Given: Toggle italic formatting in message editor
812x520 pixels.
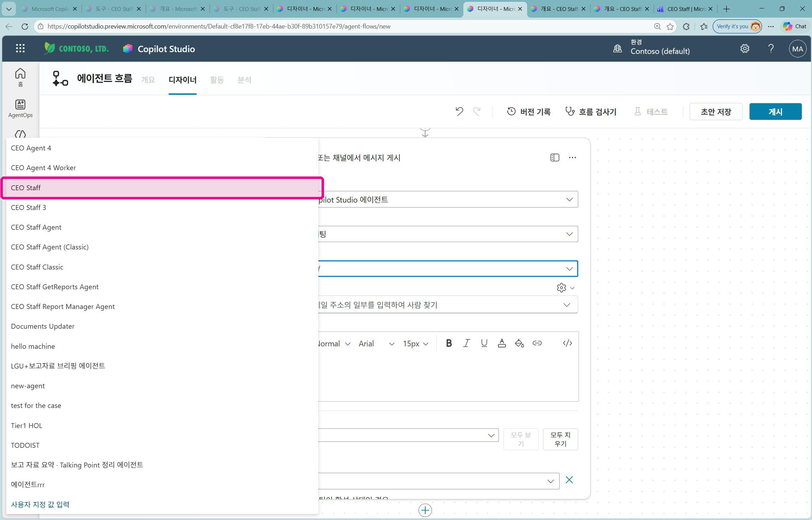Looking at the screenshot, I should coord(466,343).
